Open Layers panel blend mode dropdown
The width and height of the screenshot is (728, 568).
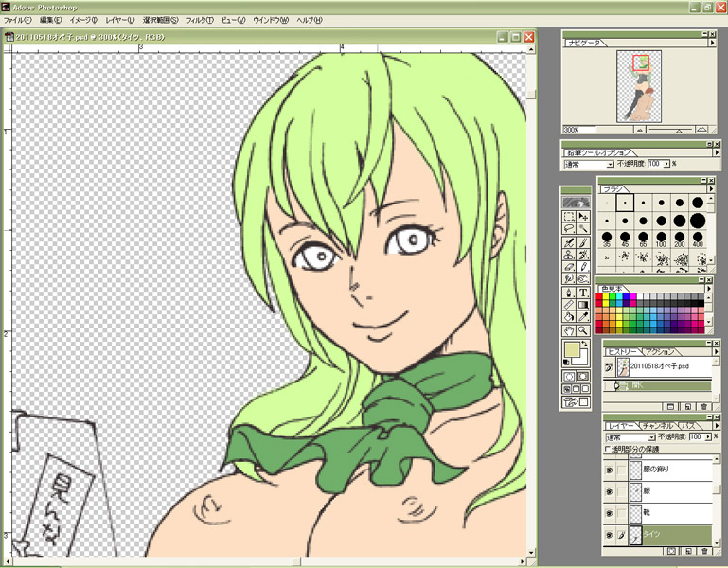point(651,437)
